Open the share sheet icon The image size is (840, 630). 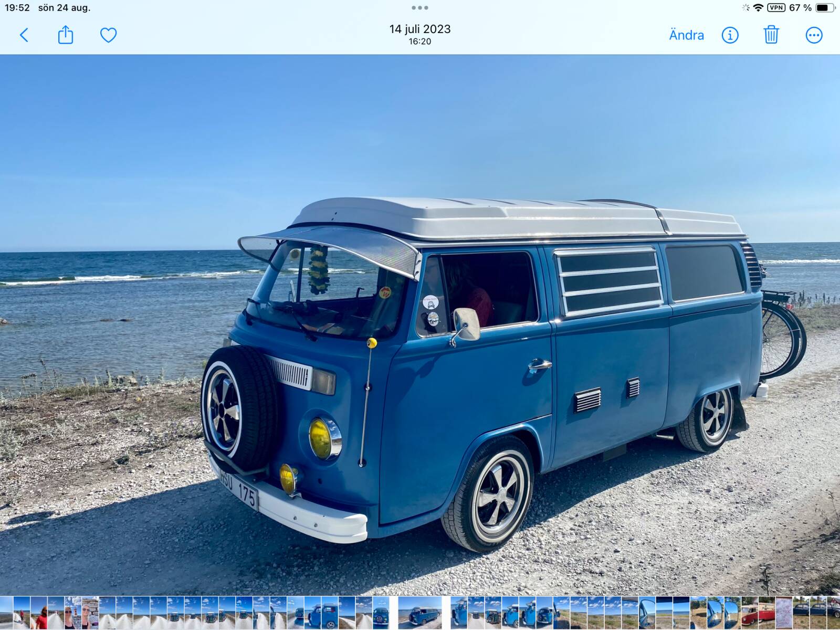[x=65, y=35]
